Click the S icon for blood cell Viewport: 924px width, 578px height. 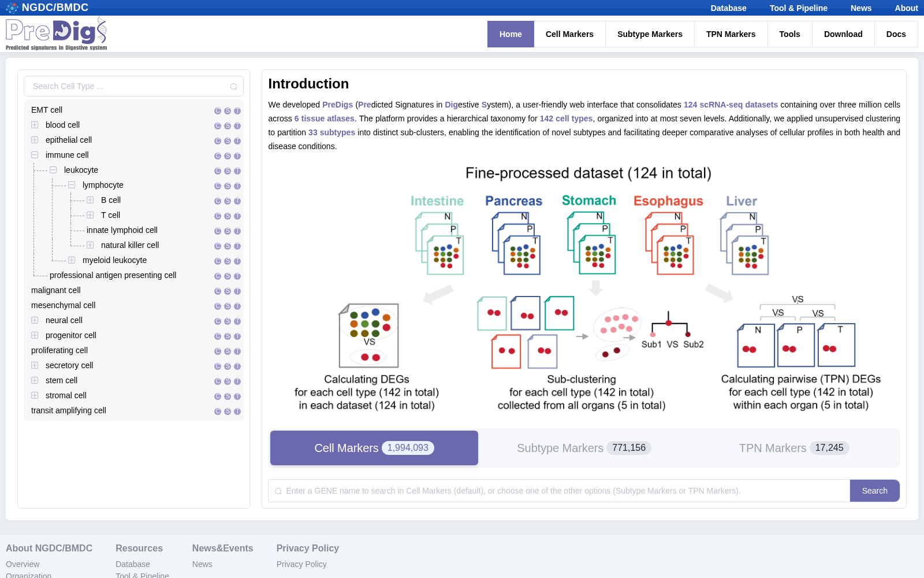(x=228, y=126)
